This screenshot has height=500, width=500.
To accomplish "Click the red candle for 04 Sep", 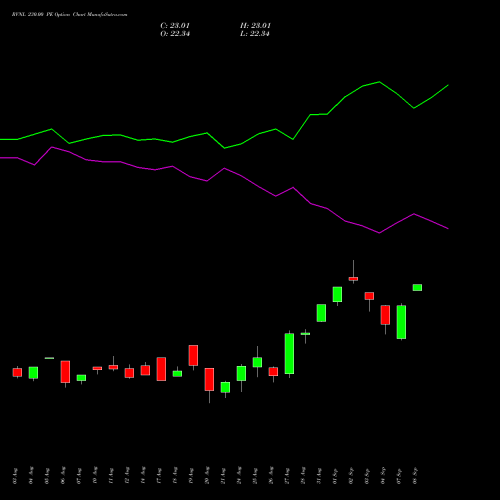I will tap(385, 315).
